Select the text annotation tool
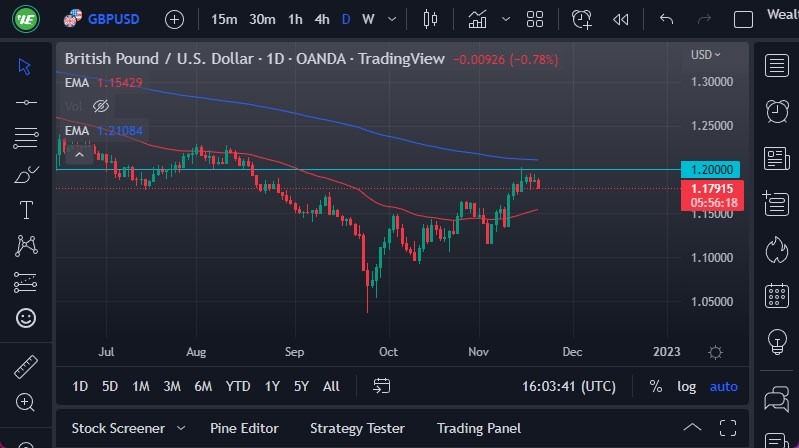The image size is (799, 448). click(25, 210)
